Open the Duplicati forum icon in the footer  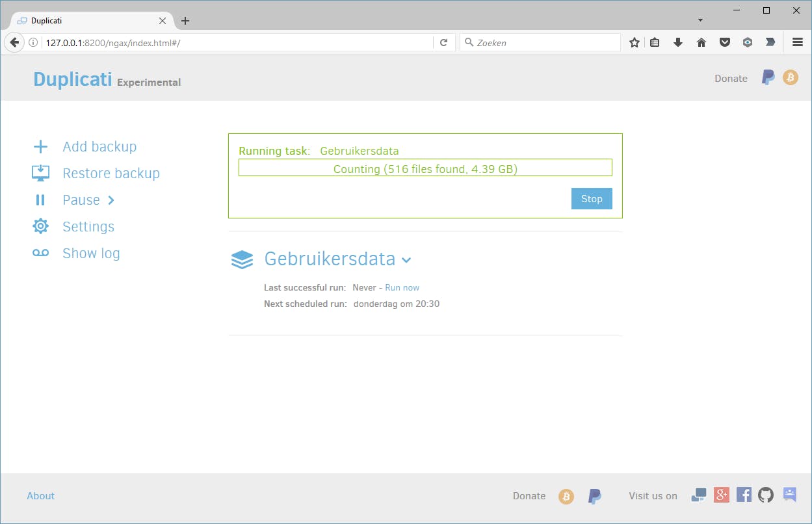pyautogui.click(x=699, y=495)
